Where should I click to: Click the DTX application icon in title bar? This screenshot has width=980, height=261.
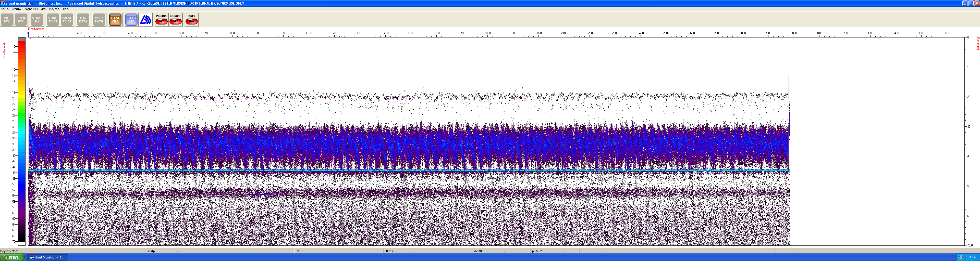tap(3, 3)
